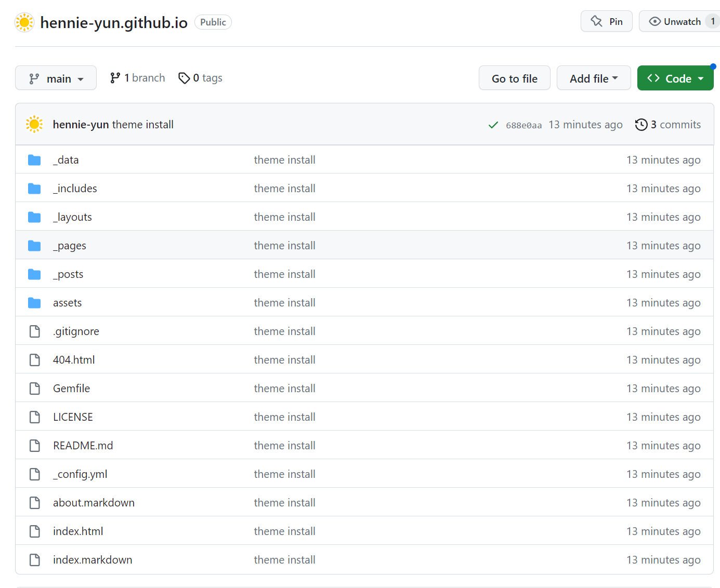Click the 13 minutes ago timestamp for LICENSE
This screenshot has width=720, height=588.
(663, 417)
